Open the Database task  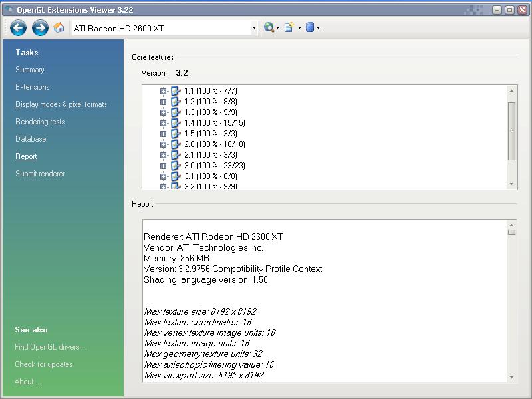pos(31,139)
